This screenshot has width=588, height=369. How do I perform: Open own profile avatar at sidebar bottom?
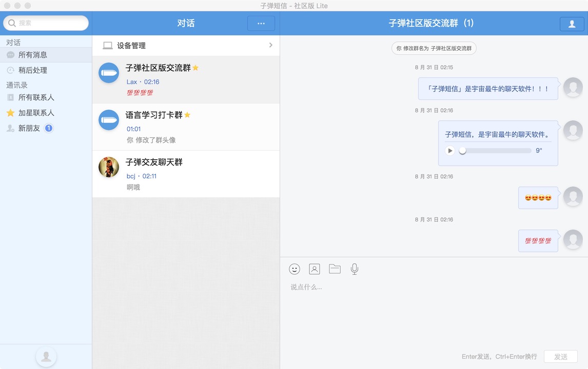[x=46, y=356]
